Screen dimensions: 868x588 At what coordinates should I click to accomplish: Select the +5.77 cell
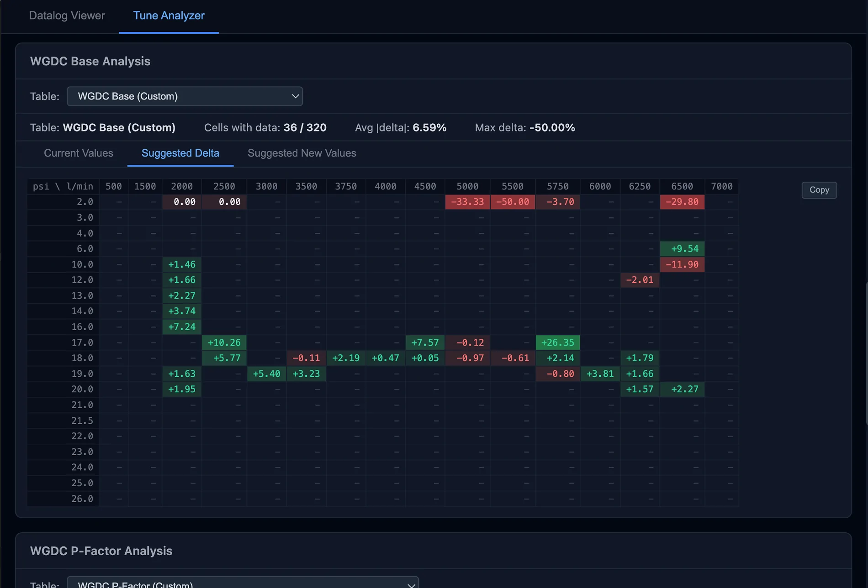click(x=224, y=358)
